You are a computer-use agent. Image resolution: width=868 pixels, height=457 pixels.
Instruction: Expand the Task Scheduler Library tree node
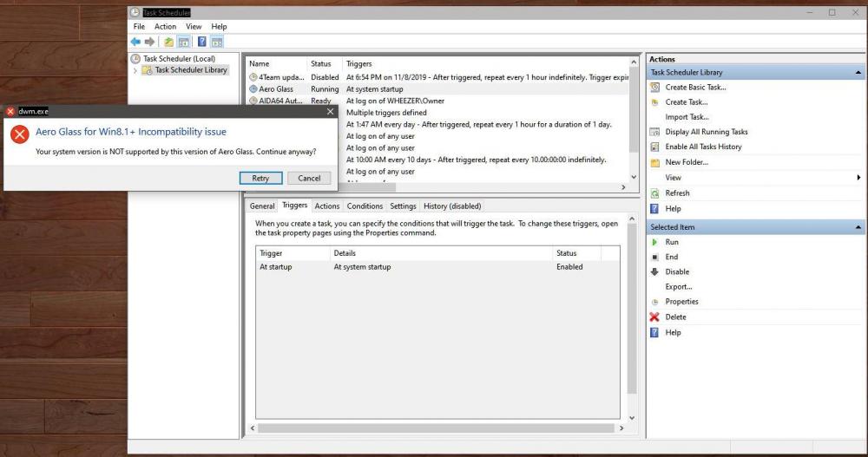(x=135, y=70)
